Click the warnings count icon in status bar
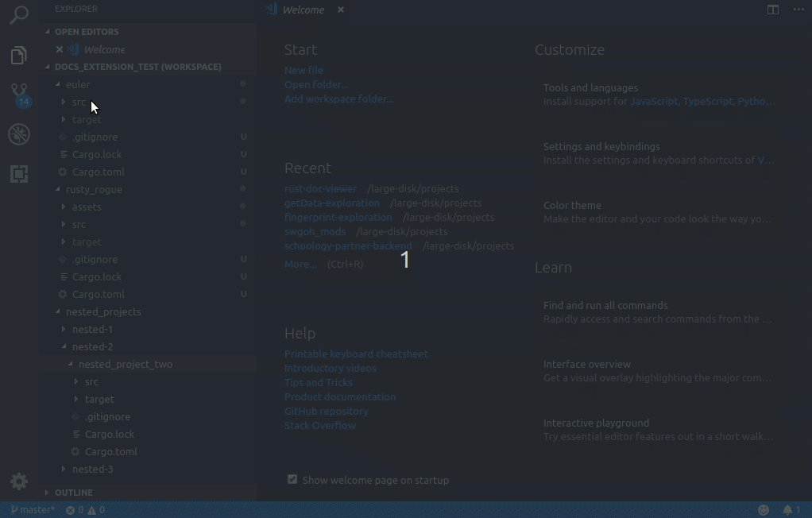Viewport: 812px width, 518px height. click(96, 510)
